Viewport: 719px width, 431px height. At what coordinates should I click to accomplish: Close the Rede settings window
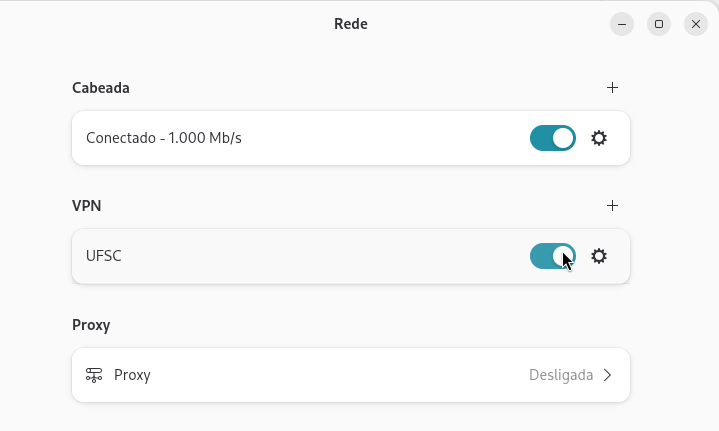pos(696,24)
